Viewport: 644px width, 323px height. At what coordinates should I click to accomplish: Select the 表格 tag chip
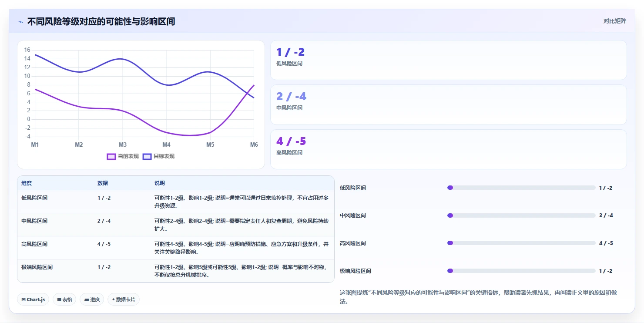tap(64, 299)
